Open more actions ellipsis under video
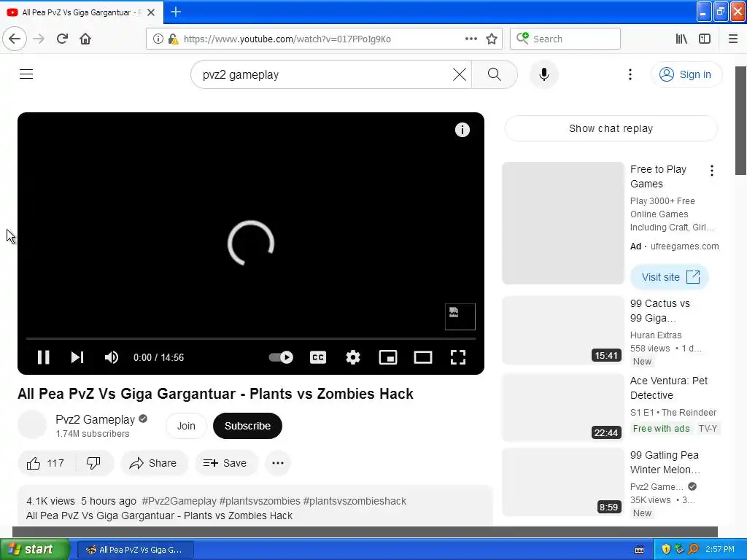This screenshot has width=747, height=560. point(278,463)
